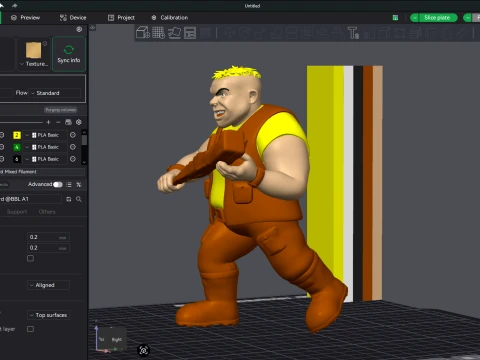
Task: Click the filament list scrollbar up arrow
Action: (84, 132)
